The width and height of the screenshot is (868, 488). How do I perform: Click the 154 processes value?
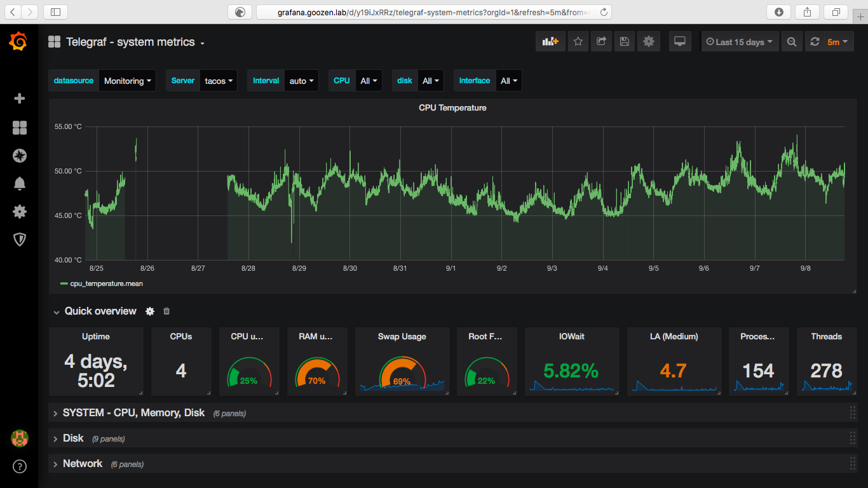(x=759, y=371)
